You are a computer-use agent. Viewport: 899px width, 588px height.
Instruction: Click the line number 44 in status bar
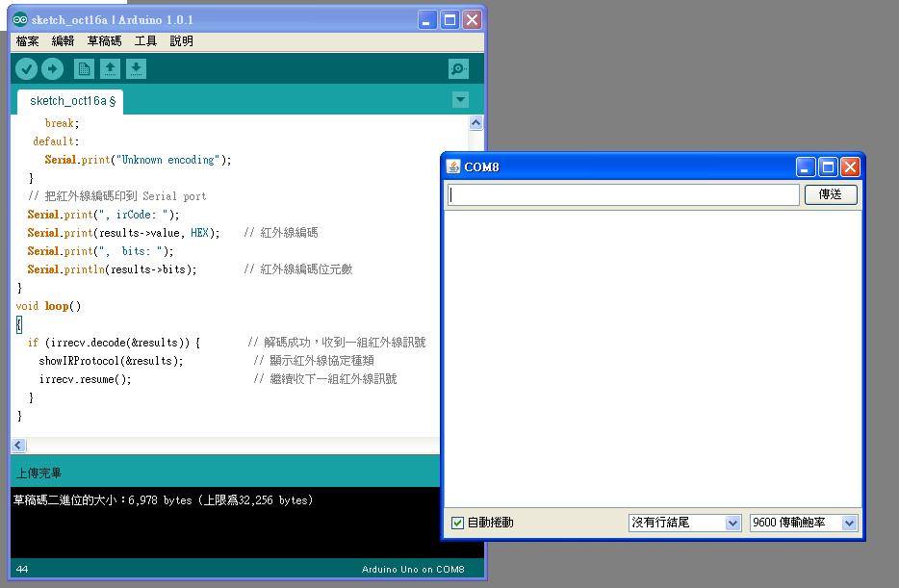22,569
